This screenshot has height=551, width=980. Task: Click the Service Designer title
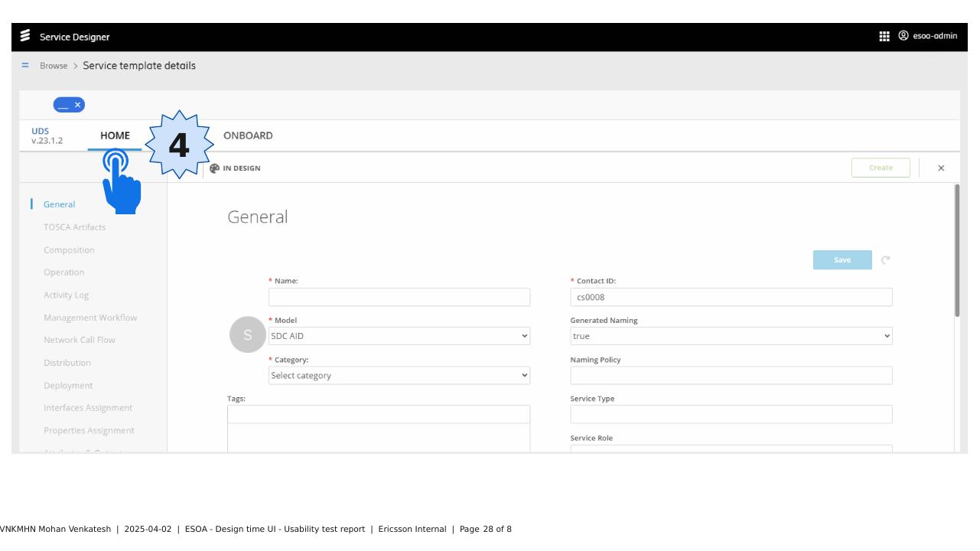click(x=74, y=37)
